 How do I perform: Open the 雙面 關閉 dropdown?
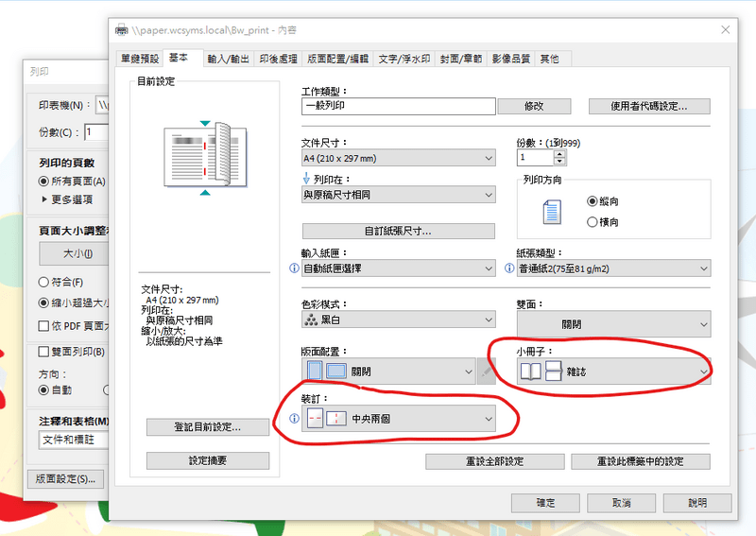point(613,324)
